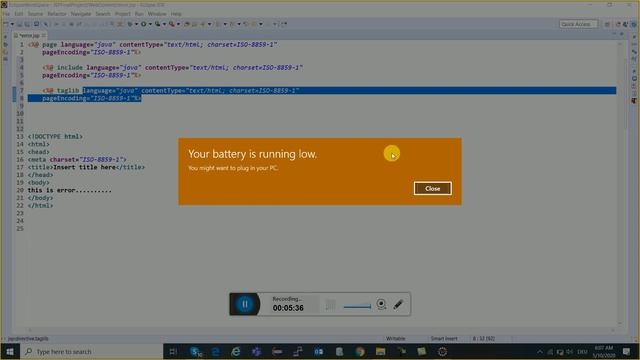
Task: Click the Save All toolbar icon
Action: coord(27,24)
